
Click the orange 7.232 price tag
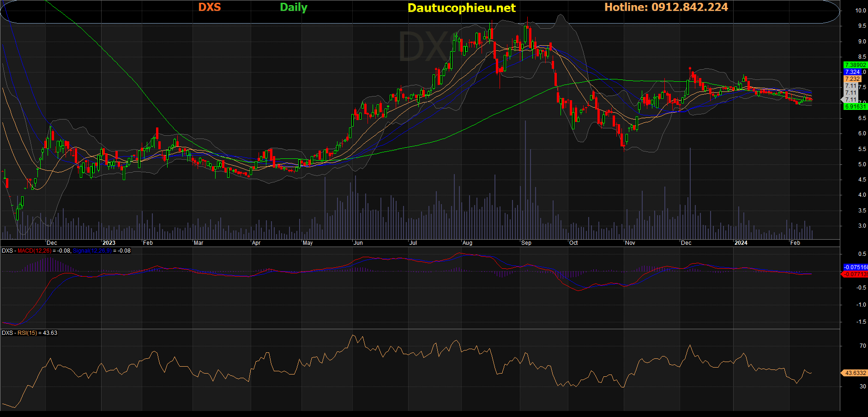tap(852, 79)
